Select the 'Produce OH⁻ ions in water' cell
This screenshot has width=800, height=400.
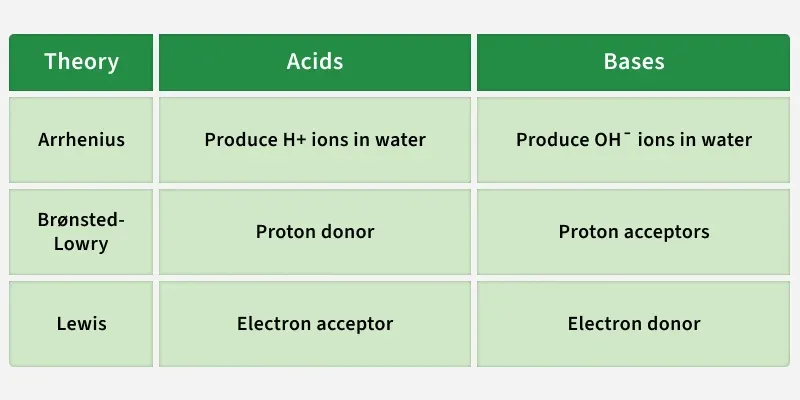click(633, 140)
